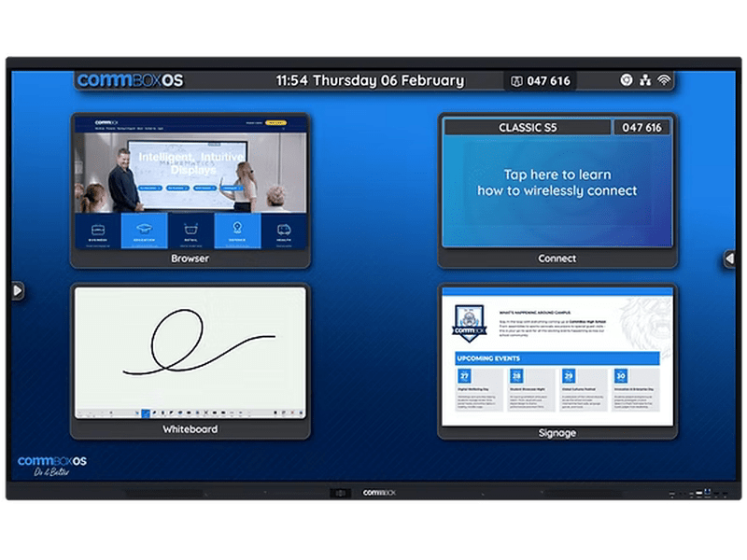The width and height of the screenshot is (747, 560).
Task: Click the clock and date display
Action: pyautogui.click(x=370, y=80)
